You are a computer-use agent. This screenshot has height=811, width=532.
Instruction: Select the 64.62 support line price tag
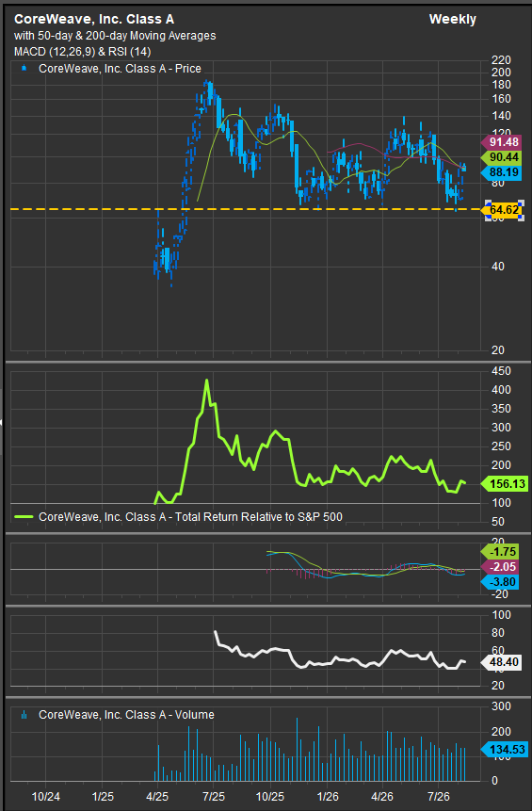coord(504,209)
